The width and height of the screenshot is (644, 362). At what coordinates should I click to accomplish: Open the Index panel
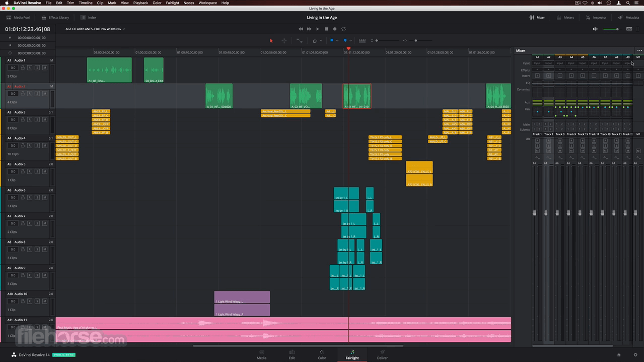click(88, 17)
